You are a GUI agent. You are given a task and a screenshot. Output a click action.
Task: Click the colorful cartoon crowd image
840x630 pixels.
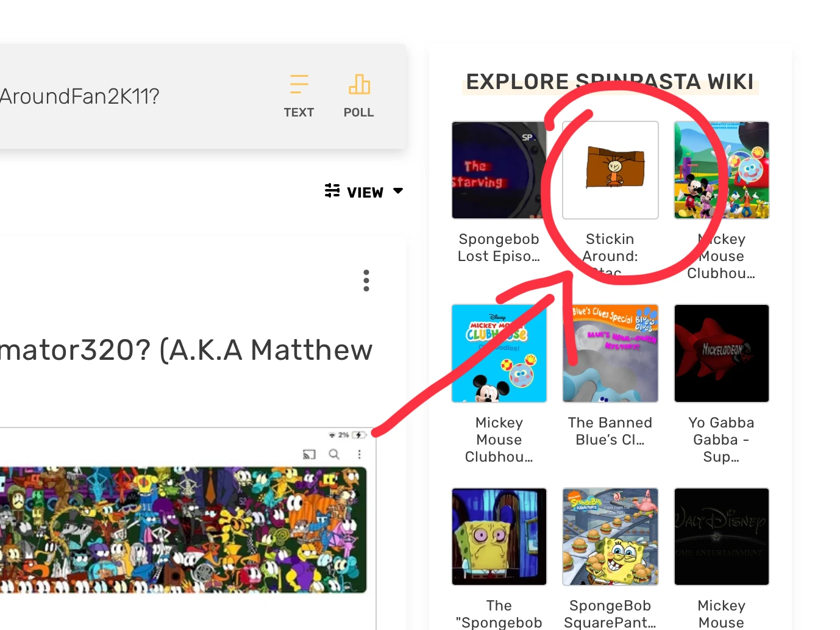[x=183, y=530]
